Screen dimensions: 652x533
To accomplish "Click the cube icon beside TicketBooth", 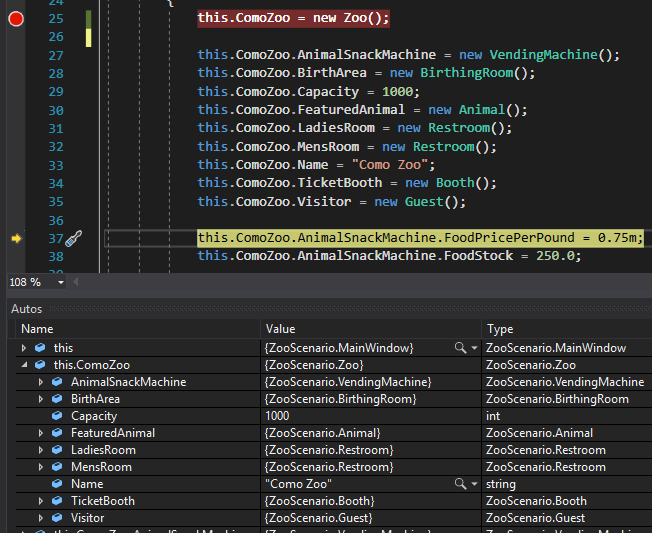I will point(57,501).
